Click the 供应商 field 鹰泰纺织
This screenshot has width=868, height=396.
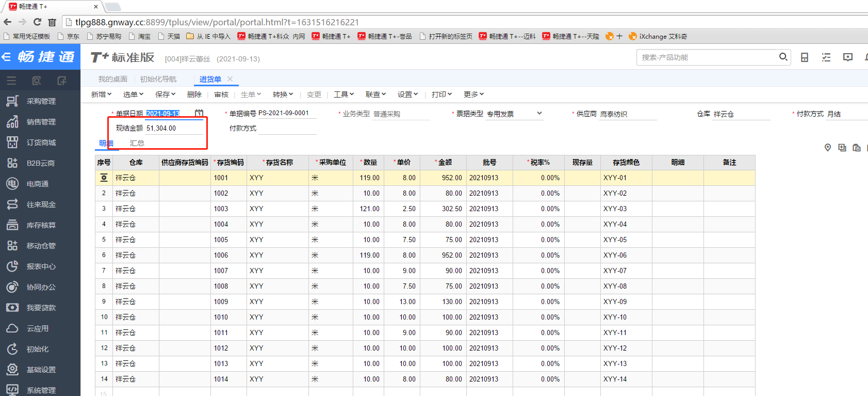click(x=628, y=114)
